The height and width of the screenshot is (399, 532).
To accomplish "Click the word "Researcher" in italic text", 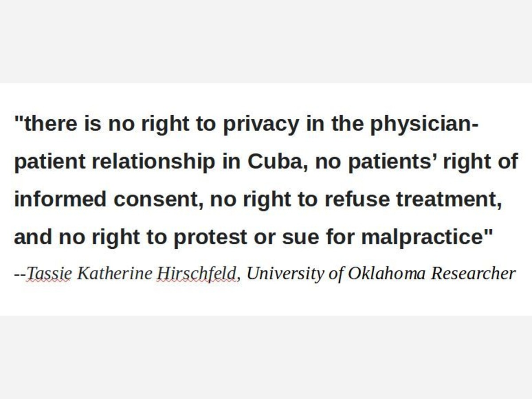I will [473, 274].
